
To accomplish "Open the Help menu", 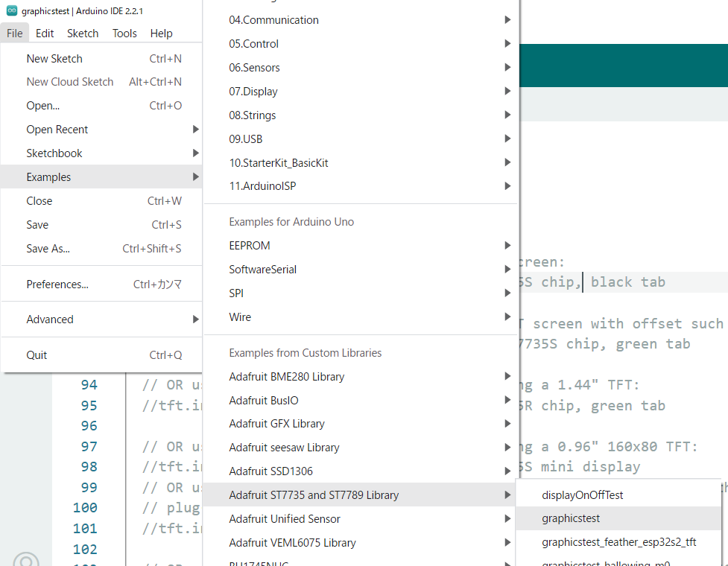I will tap(161, 34).
